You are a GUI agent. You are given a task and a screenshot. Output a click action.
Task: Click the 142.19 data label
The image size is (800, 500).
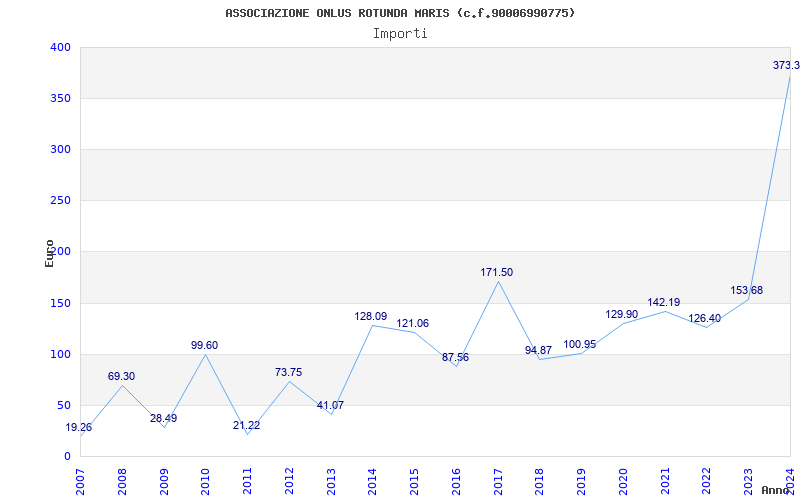pyautogui.click(x=664, y=303)
